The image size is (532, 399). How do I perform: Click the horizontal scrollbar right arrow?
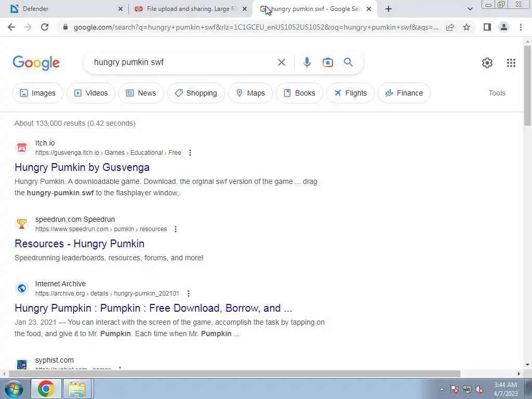[519, 374]
